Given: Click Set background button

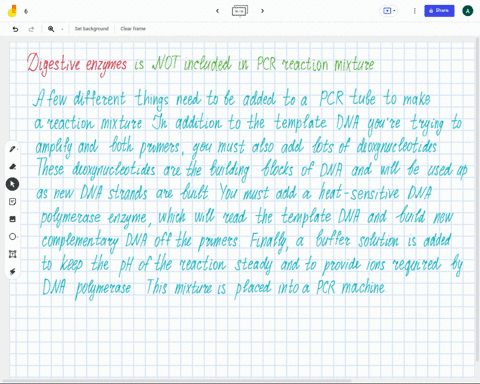Looking at the screenshot, I should pyautogui.click(x=92, y=29).
